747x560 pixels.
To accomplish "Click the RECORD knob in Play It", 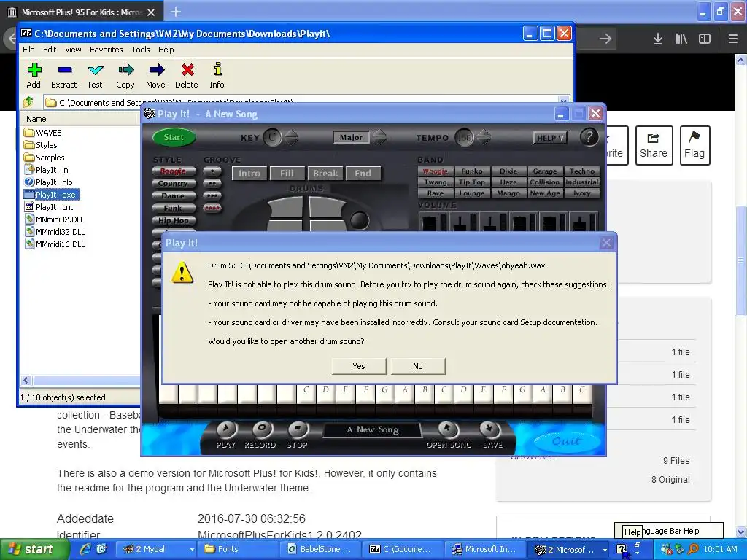I will coord(262,429).
